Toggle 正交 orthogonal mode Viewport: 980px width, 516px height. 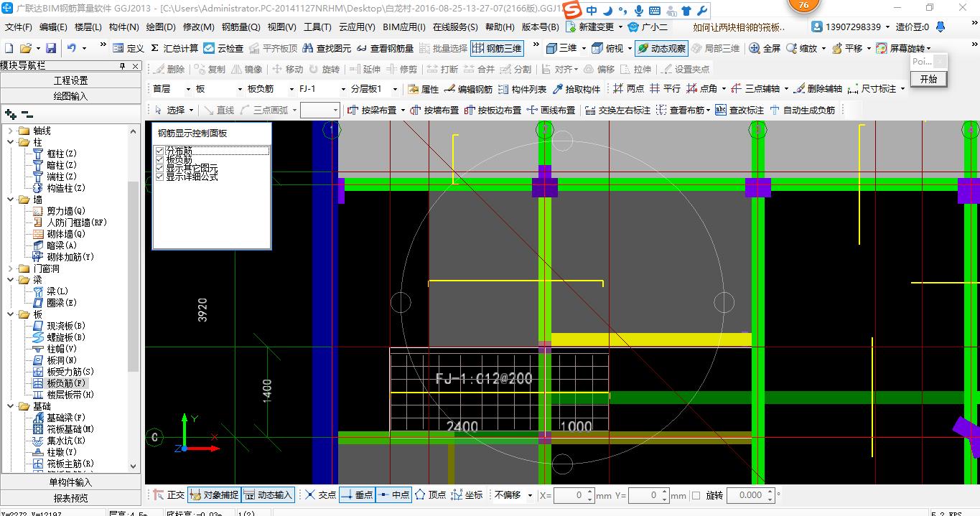click(169, 494)
